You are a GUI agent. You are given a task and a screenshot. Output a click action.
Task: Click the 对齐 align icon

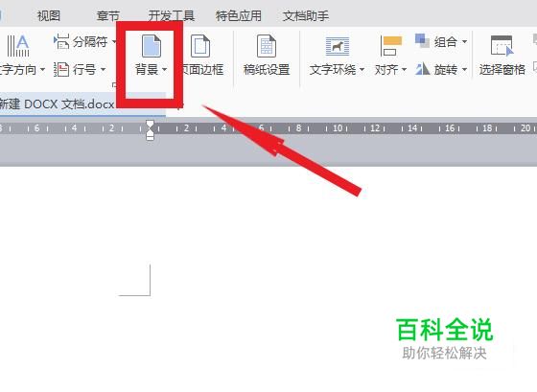point(391,46)
